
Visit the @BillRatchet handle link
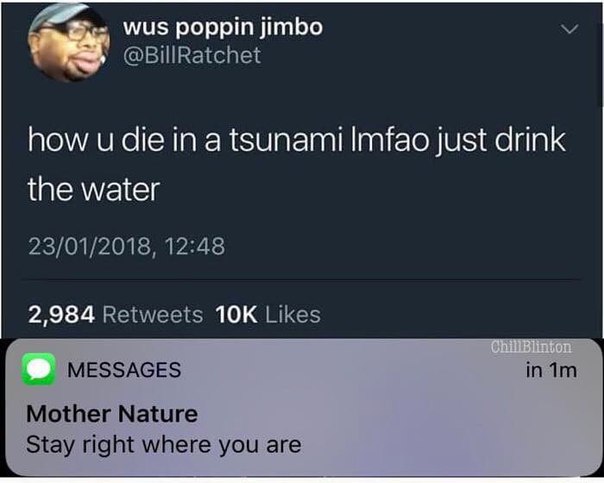(x=192, y=55)
